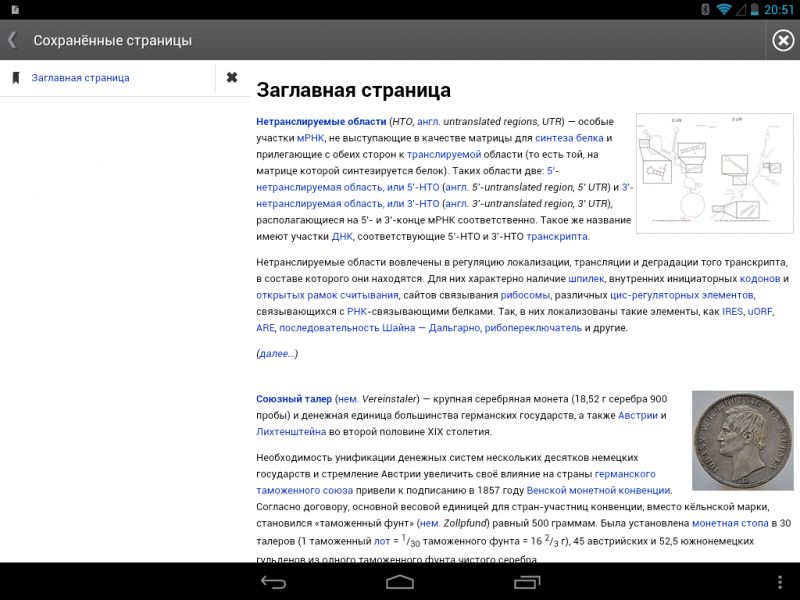Open the three-dot menu in navigation bar
Viewport: 800px width, 600px height.
point(780,581)
